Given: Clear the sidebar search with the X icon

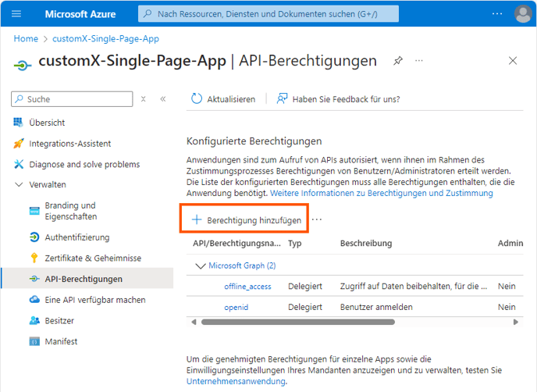Looking at the screenshot, I should point(144,99).
